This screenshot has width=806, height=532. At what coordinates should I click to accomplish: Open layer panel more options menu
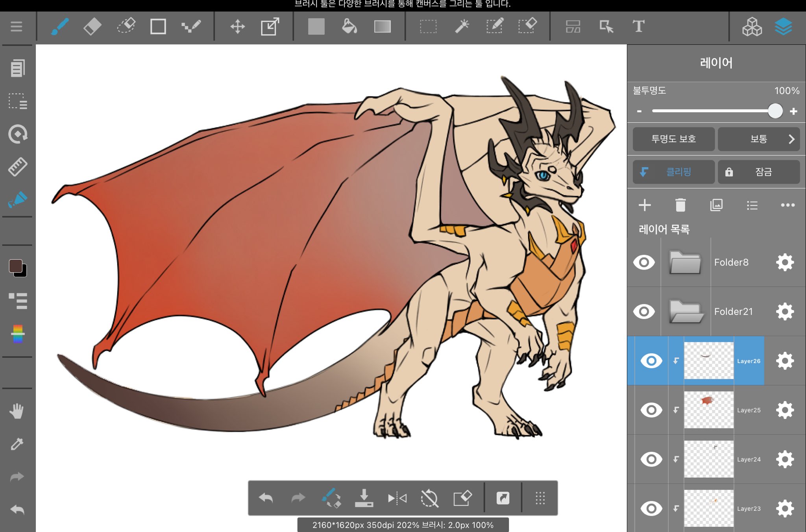tap(788, 205)
